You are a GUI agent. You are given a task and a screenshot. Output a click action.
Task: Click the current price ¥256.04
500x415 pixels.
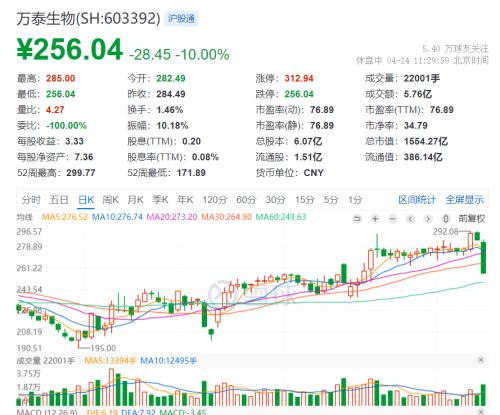(x=70, y=50)
